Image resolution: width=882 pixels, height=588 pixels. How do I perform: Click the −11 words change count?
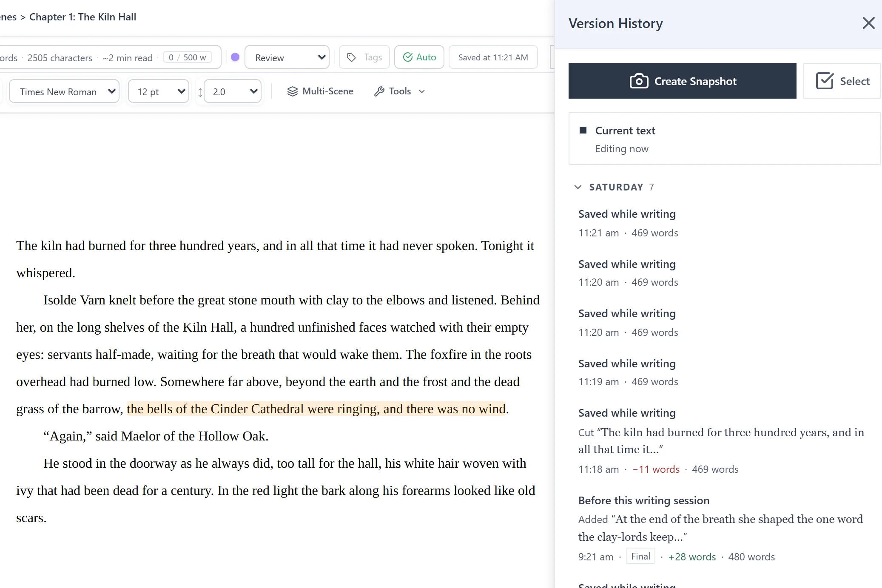(x=656, y=469)
